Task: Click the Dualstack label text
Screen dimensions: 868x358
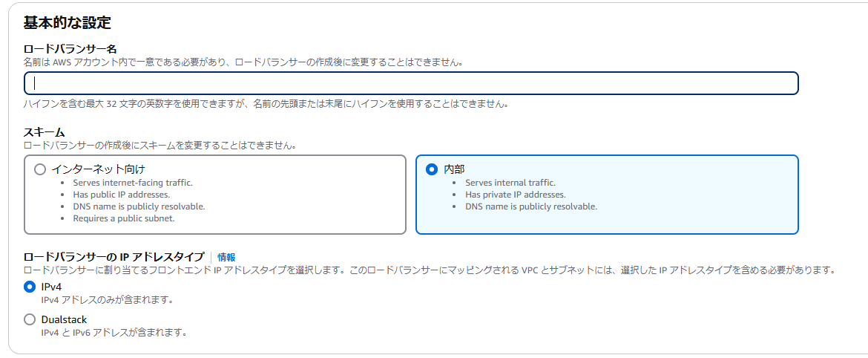Action: (65, 320)
